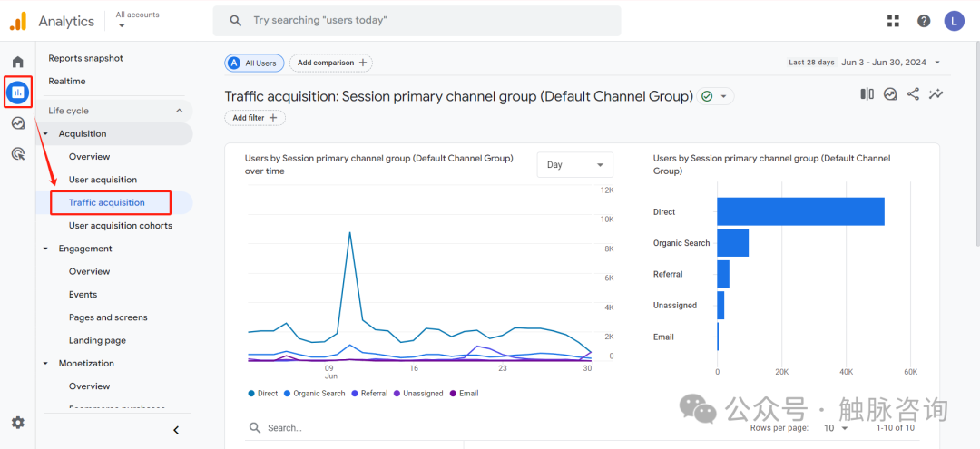Screen dimensions: 980x449
Task: Toggle the Referral legend item
Action: coord(370,394)
